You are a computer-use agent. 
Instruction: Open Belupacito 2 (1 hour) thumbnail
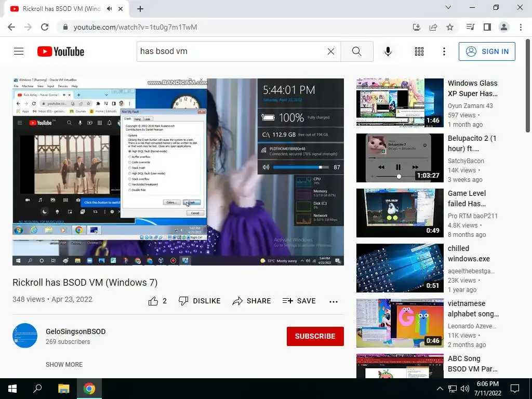[400, 158]
